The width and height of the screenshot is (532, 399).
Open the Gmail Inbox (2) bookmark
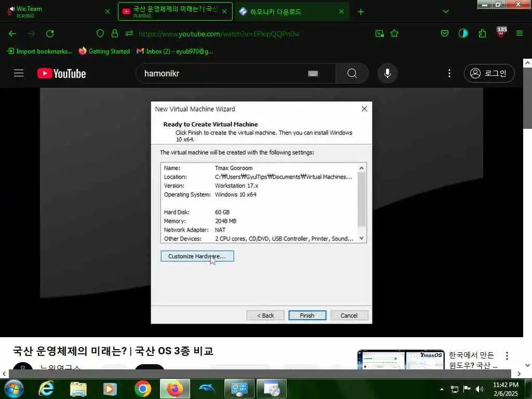tap(175, 51)
